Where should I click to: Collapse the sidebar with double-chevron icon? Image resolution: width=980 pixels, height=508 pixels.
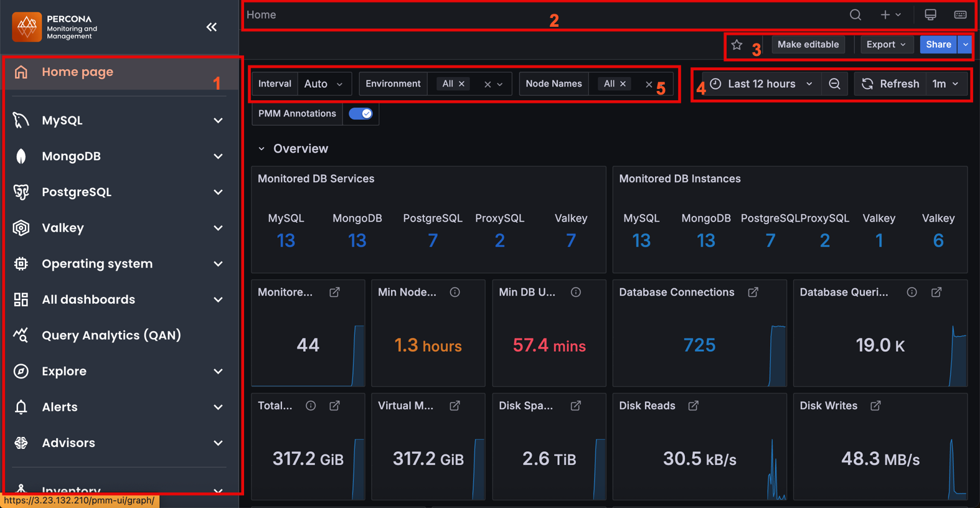coord(212,27)
